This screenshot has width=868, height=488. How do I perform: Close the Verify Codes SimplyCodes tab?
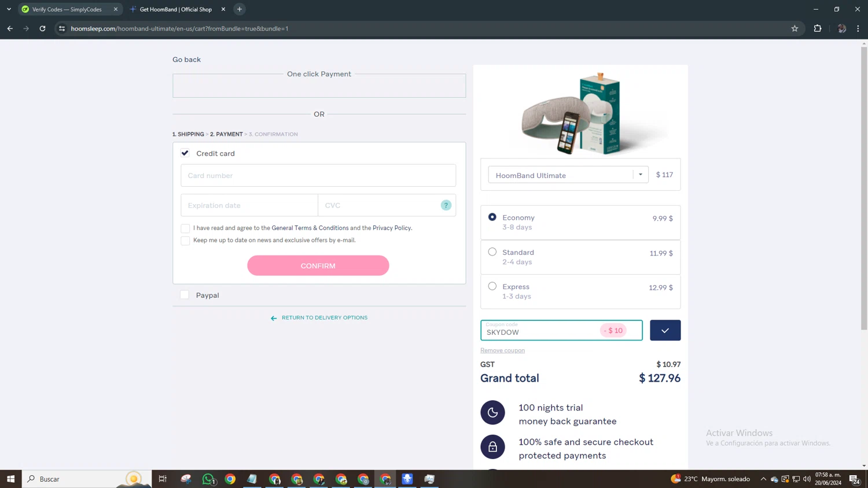pos(116,9)
